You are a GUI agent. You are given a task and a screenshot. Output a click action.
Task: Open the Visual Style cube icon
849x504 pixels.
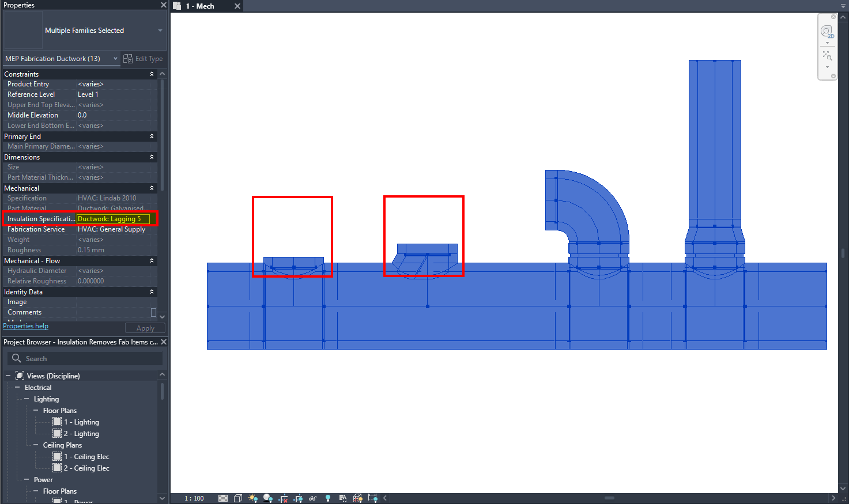tap(237, 498)
